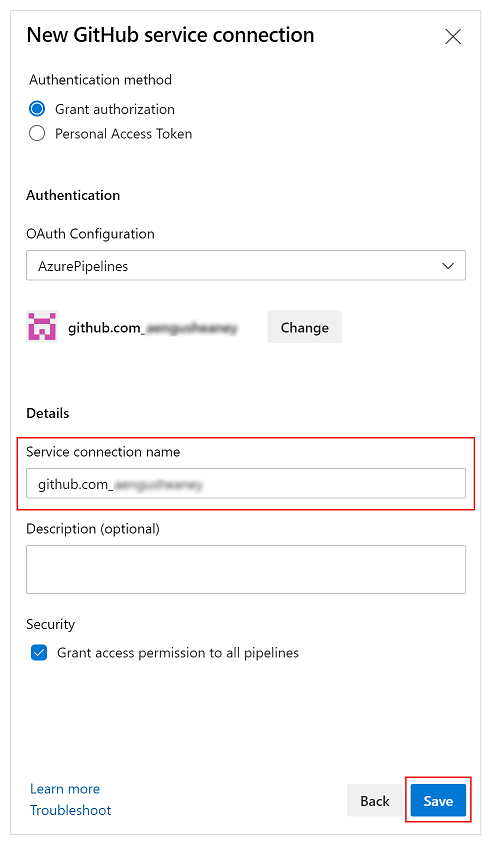This screenshot has width=499, height=850.
Task: Click the 'Grant access permission to all pipelines' label
Action: click(x=178, y=653)
